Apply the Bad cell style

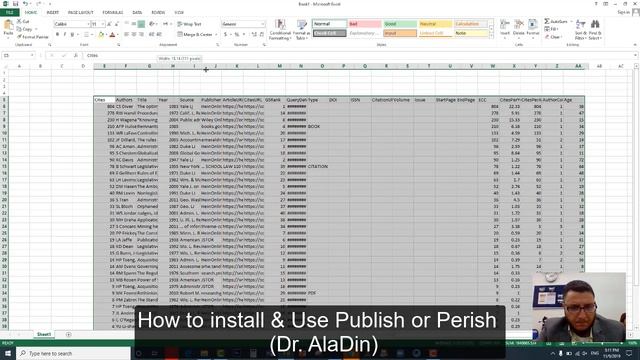click(x=365, y=24)
